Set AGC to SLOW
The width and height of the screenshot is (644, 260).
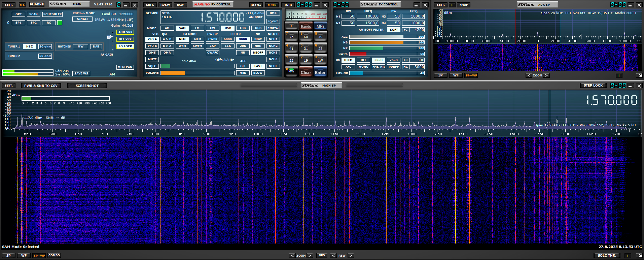[258, 73]
